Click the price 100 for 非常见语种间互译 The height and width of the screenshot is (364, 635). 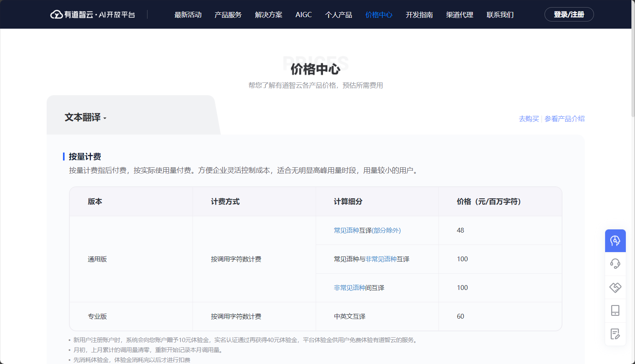pos(462,288)
